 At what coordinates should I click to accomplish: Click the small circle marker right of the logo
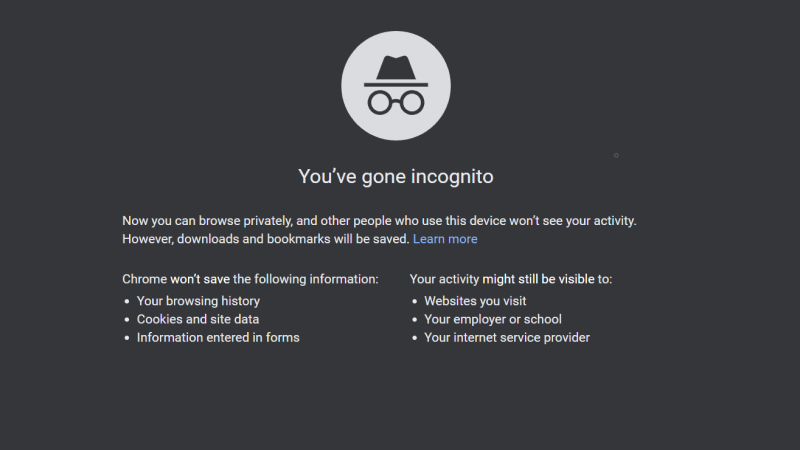point(616,155)
